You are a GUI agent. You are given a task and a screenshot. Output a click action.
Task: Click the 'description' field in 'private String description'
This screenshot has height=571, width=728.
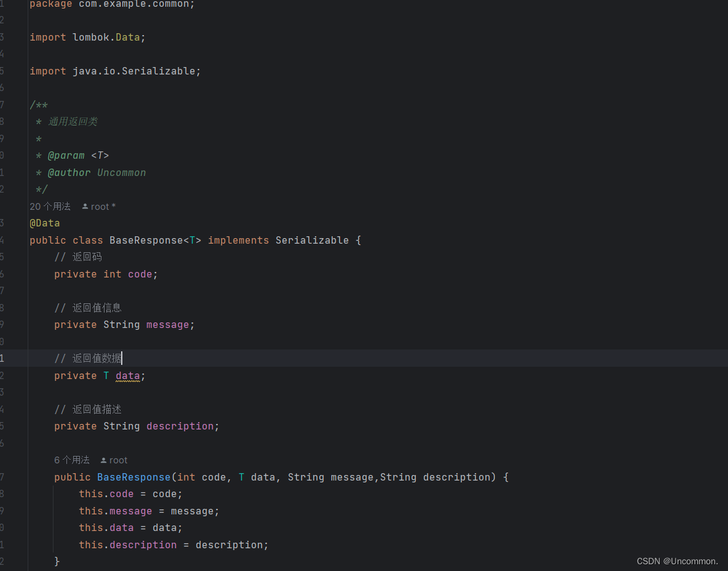[x=180, y=426]
